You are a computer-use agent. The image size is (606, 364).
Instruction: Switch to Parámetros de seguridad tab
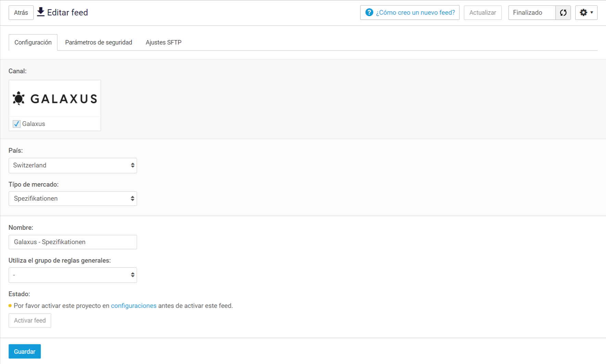[x=99, y=42]
